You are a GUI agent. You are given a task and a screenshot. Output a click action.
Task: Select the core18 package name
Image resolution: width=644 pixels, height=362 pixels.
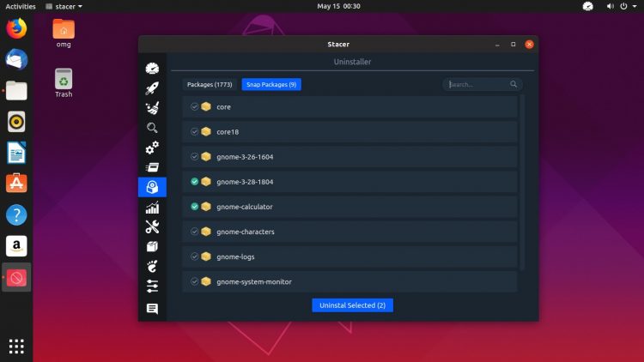tap(228, 132)
